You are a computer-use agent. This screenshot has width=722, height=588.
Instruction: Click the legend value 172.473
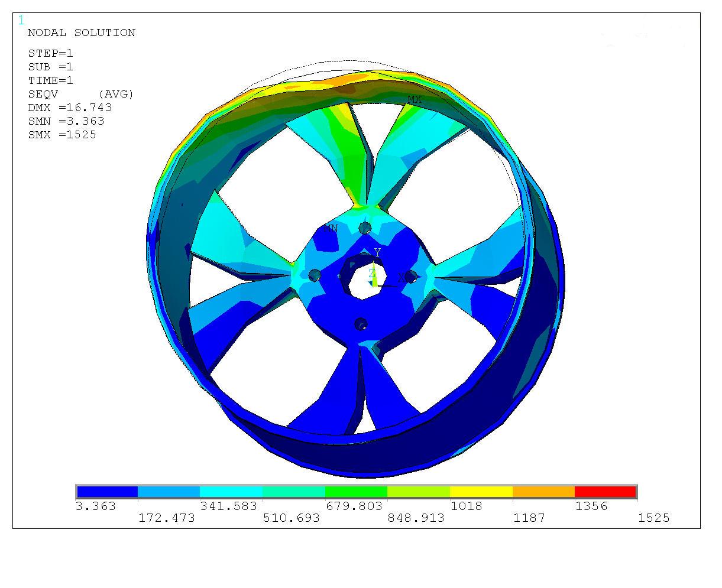pos(166,518)
